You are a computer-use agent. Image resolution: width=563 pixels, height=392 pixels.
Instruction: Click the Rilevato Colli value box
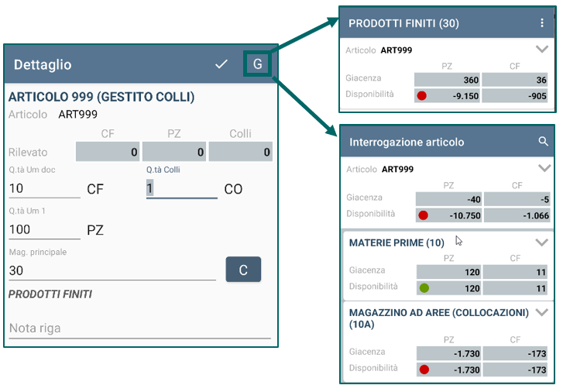(241, 152)
